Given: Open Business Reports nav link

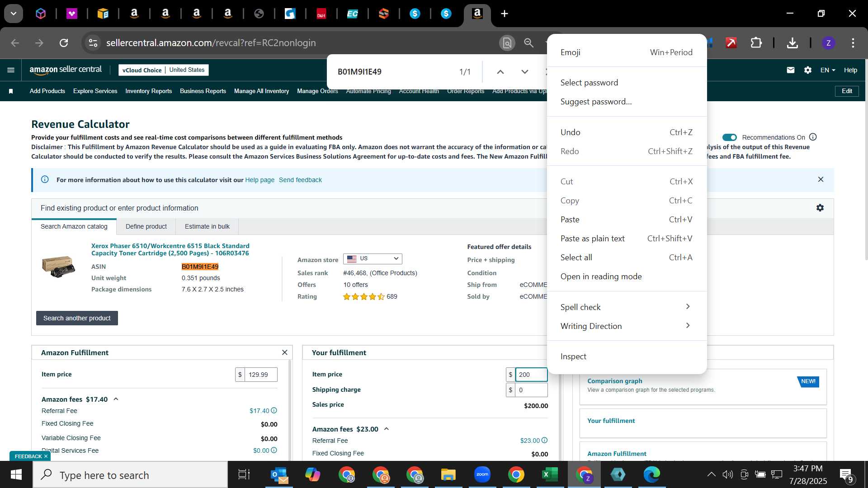Looking at the screenshot, I should point(203,91).
